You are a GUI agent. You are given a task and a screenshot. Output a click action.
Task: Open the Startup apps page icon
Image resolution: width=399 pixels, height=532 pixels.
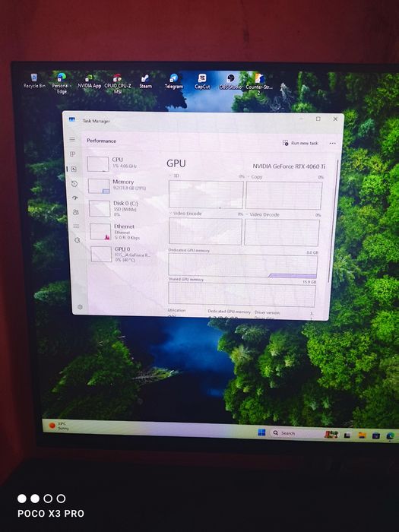[x=75, y=198]
